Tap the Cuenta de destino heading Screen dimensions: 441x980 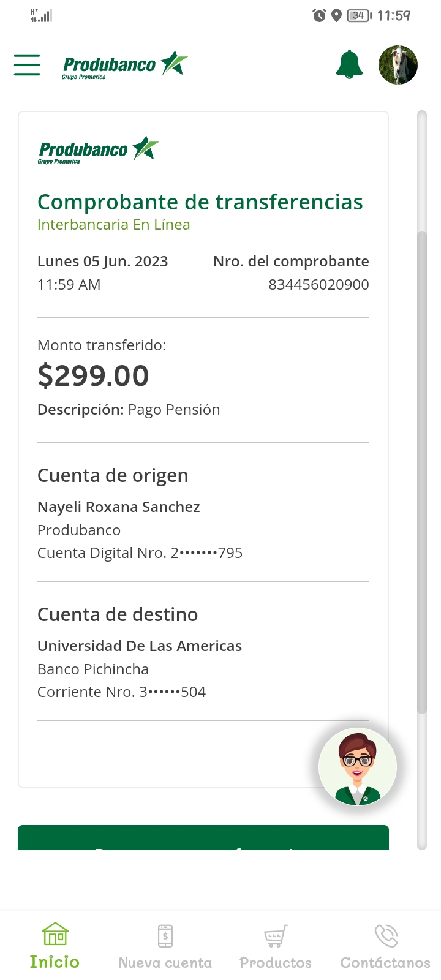pyautogui.click(x=118, y=615)
